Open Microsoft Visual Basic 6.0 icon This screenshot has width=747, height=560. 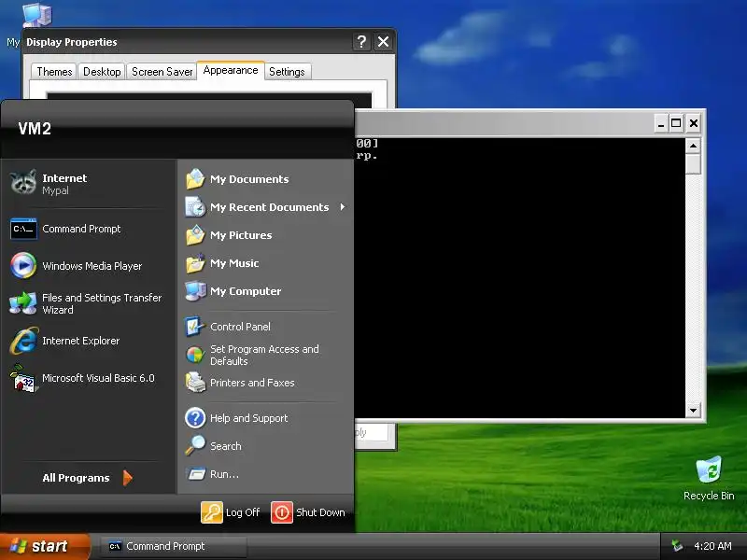point(23,379)
